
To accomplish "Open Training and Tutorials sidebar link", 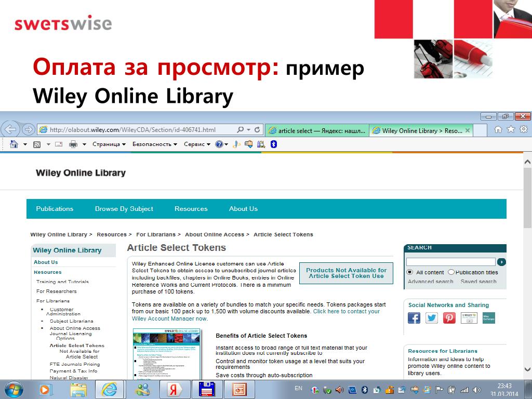I will 62,282.
